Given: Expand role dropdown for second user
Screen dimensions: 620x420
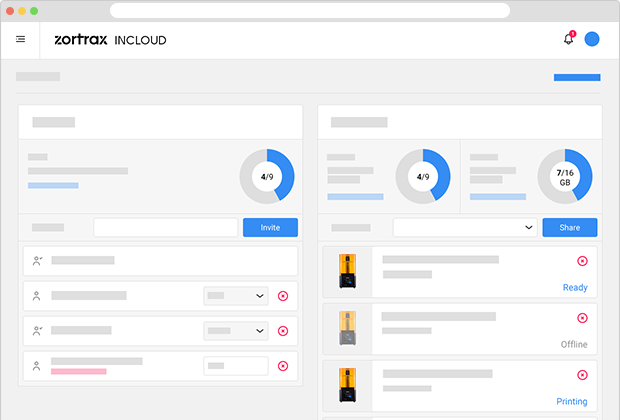Looking at the screenshot, I should tap(236, 296).
